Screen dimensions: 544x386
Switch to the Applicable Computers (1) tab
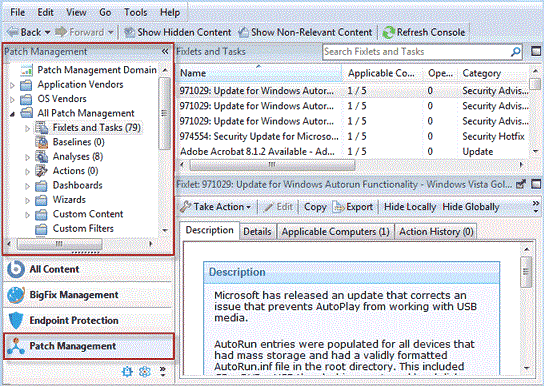pos(335,232)
